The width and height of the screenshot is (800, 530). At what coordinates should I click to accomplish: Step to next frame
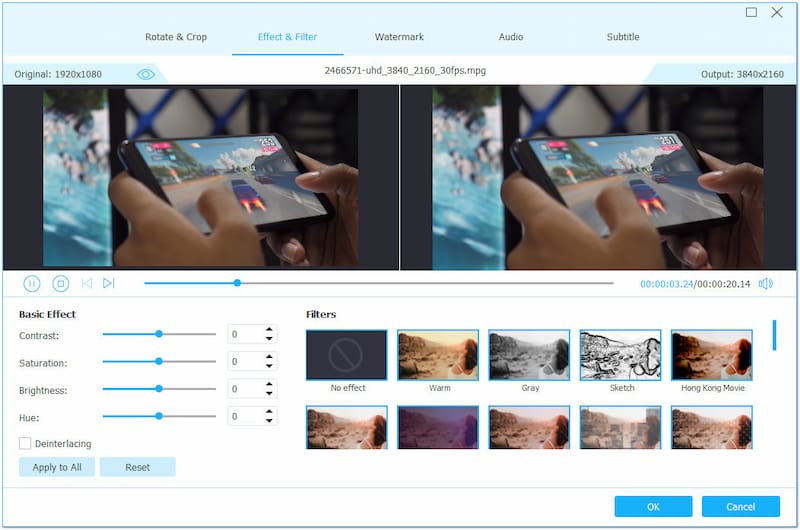click(x=109, y=284)
